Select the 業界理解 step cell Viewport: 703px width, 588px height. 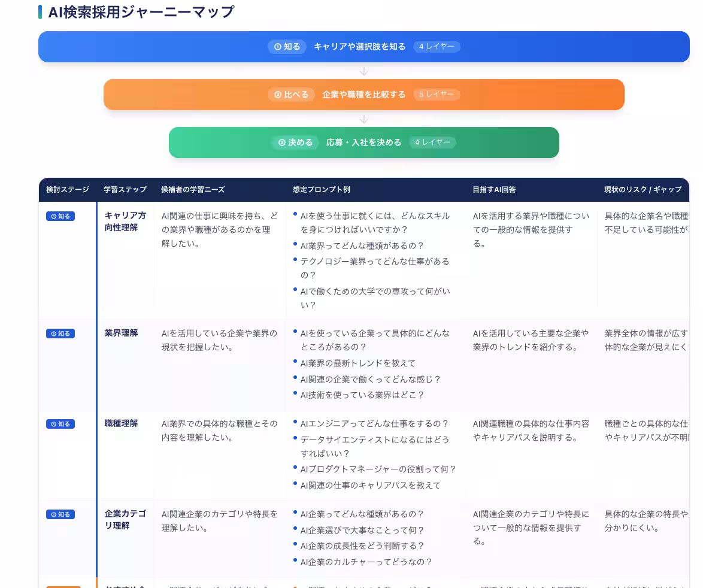[x=121, y=333]
